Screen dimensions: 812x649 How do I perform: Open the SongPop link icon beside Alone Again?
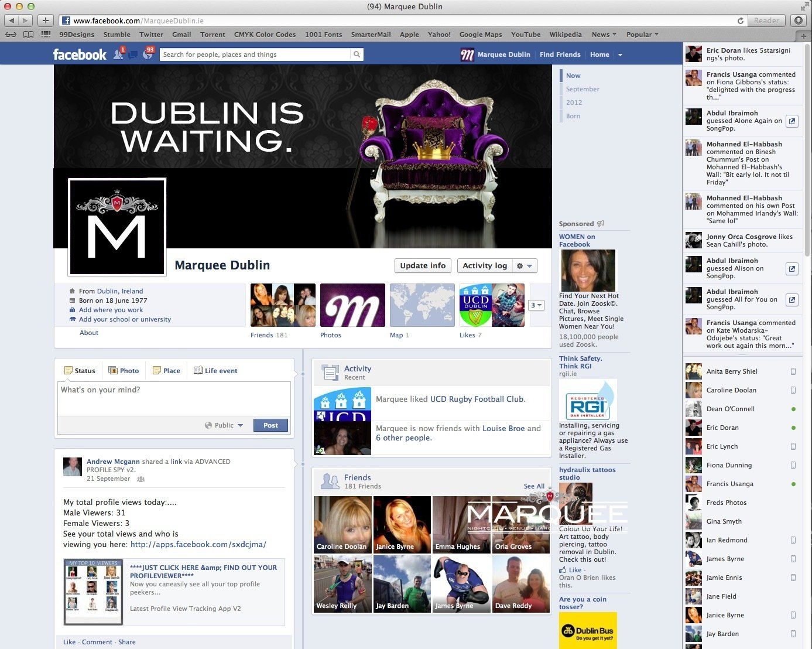[792, 121]
